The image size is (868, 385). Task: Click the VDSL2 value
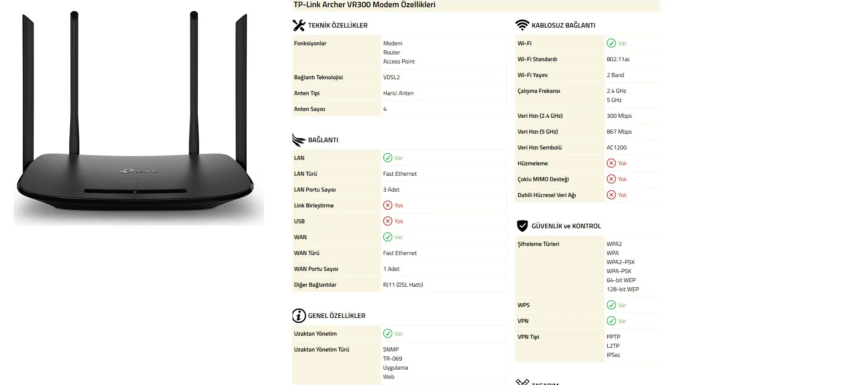[x=391, y=77]
